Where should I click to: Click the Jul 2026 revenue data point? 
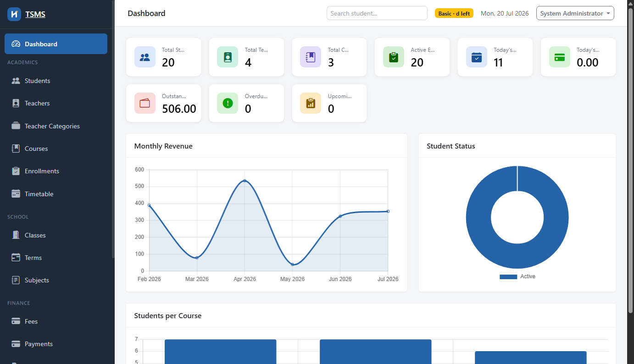388,211
